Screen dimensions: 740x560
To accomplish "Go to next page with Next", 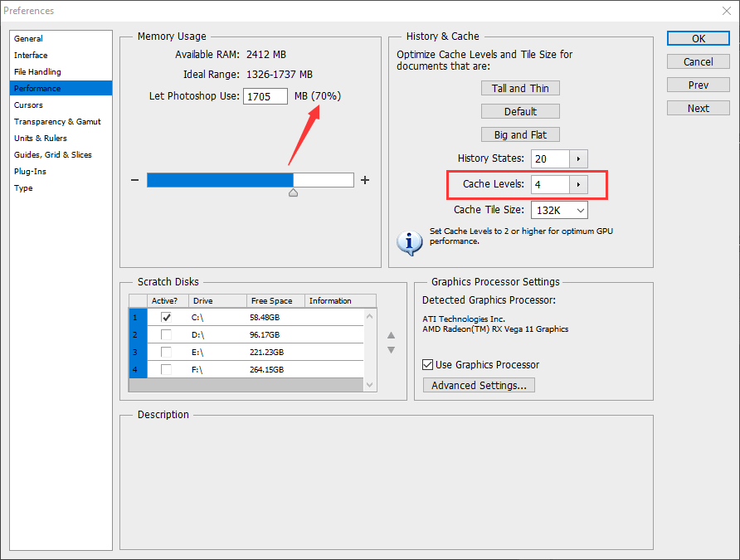I will click(x=699, y=108).
